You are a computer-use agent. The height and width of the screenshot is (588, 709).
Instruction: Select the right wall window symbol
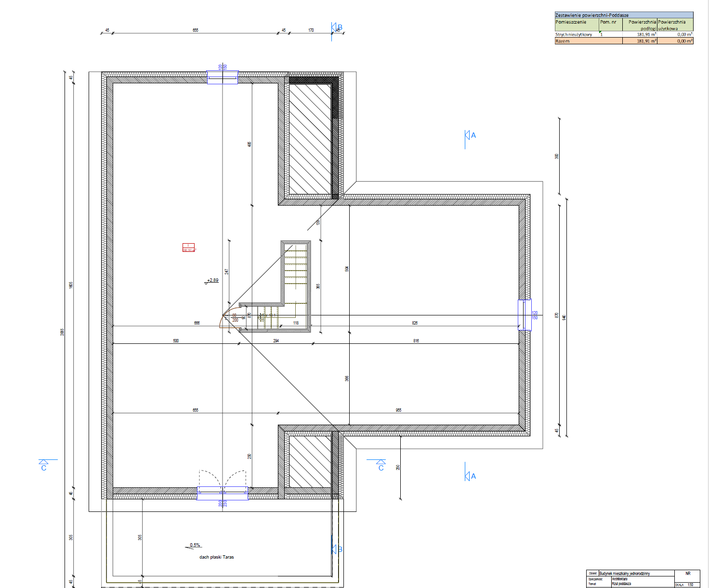coord(525,315)
